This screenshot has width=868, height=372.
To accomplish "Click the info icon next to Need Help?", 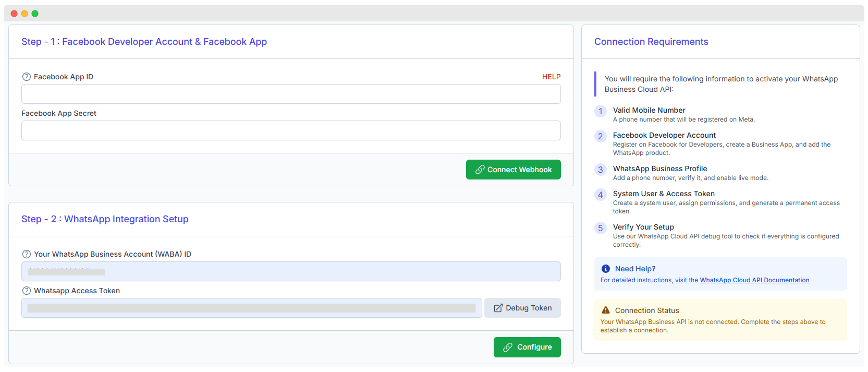I will 606,269.
